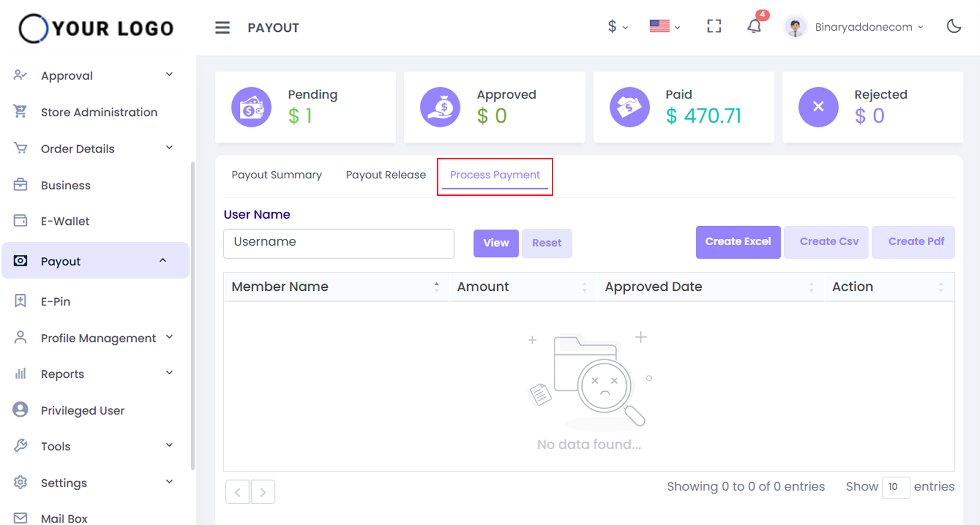
Task: Click the E-Pin bookmark icon
Action: (x=20, y=301)
